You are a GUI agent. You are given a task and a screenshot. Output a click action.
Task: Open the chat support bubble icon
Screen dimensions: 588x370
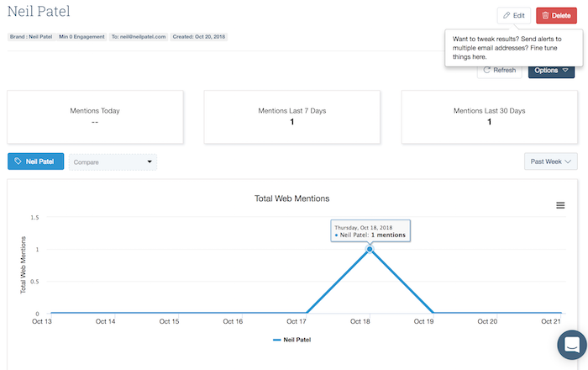click(x=571, y=345)
